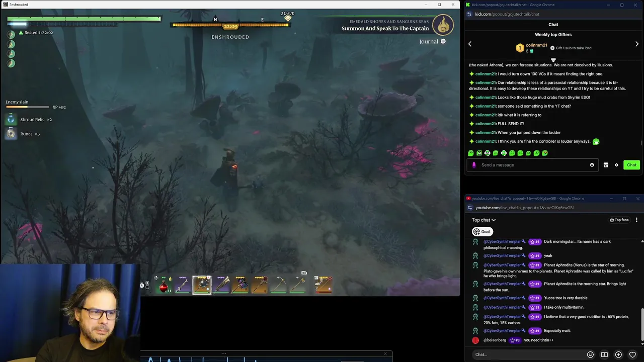Close the audio waveform overlay panel

(x=385, y=353)
